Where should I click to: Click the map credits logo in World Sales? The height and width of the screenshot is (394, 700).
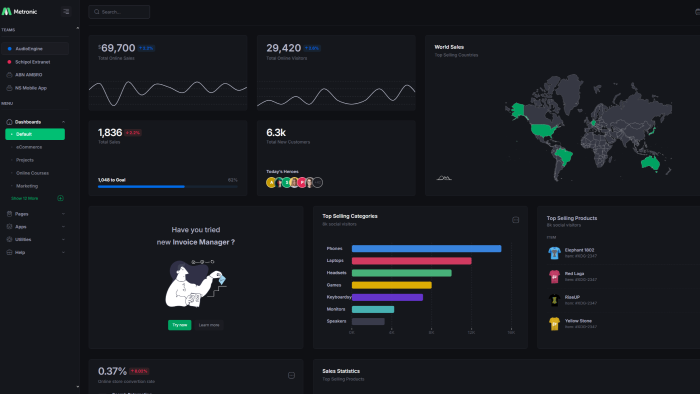tap(444, 178)
